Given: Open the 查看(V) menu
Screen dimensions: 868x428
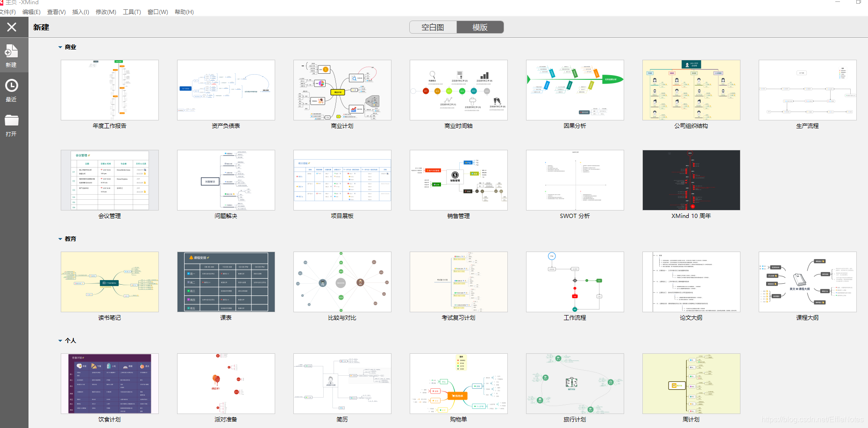Looking at the screenshot, I should 57,12.
